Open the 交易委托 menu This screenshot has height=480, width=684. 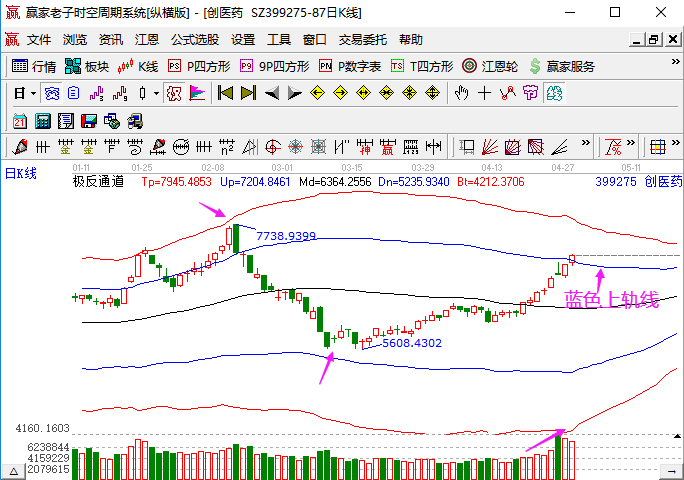(x=362, y=40)
